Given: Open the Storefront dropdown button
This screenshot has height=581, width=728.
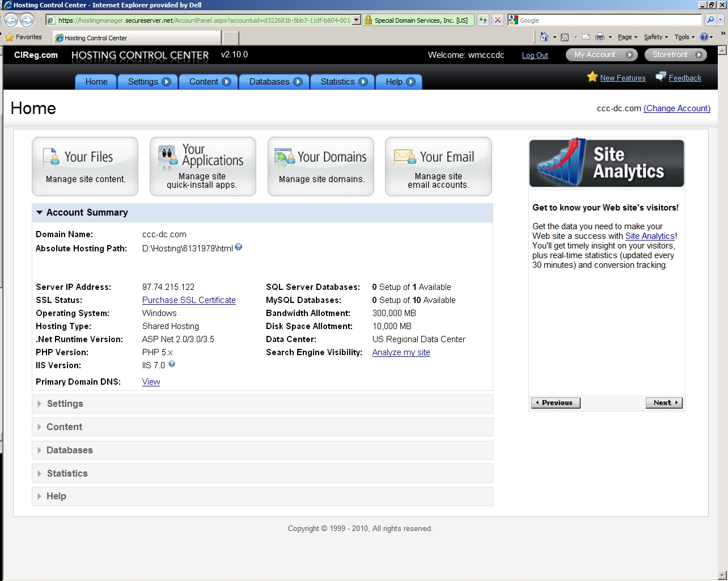Looking at the screenshot, I should point(676,55).
